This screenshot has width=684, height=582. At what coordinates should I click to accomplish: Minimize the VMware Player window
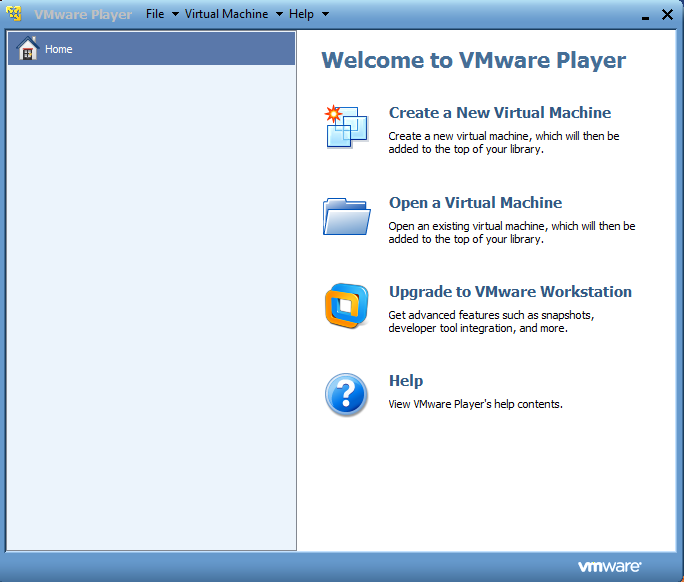645,16
